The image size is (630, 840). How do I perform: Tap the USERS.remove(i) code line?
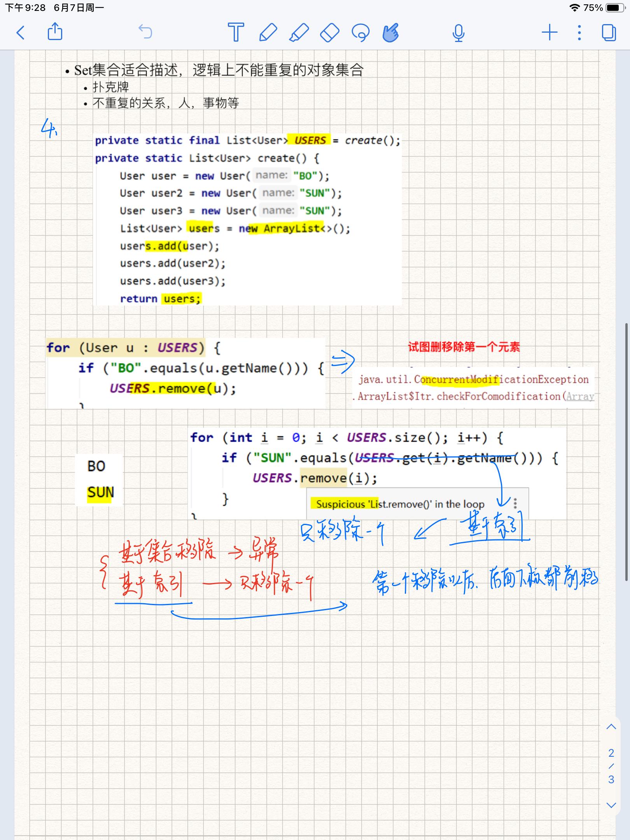pyautogui.click(x=315, y=478)
